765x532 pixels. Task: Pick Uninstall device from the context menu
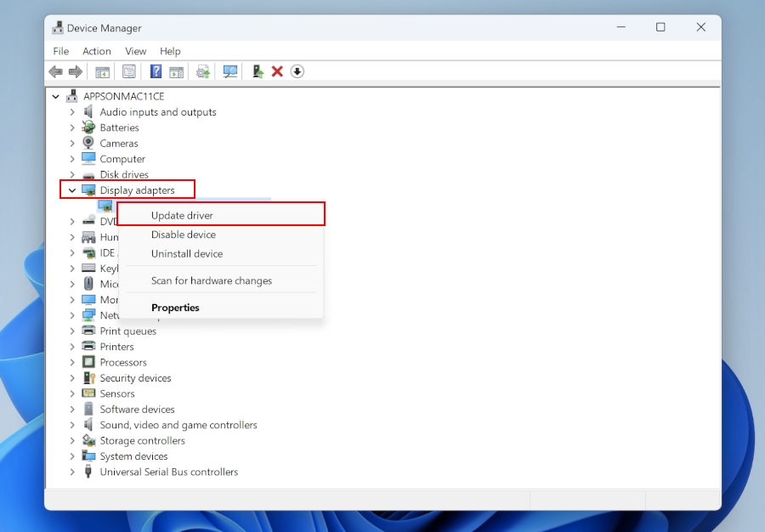[187, 254]
